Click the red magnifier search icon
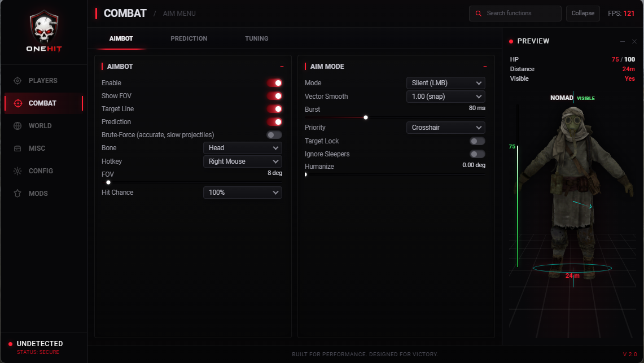Image resolution: width=644 pixels, height=363 pixels. click(x=479, y=14)
